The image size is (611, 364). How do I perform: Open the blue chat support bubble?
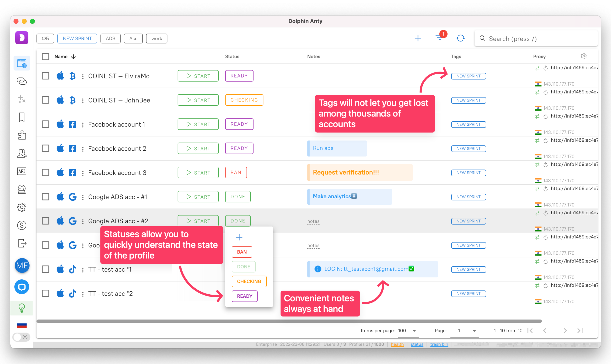coord(22,287)
